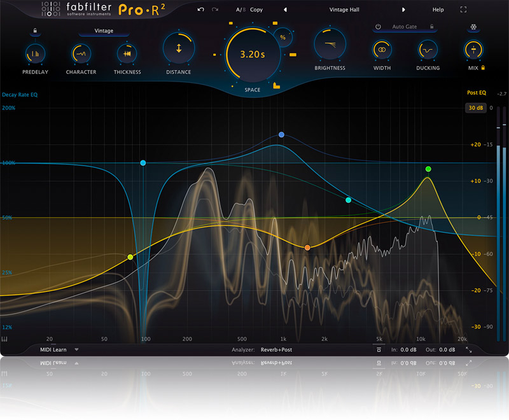Click the Thickness knob
509x420 pixels.
(x=127, y=54)
